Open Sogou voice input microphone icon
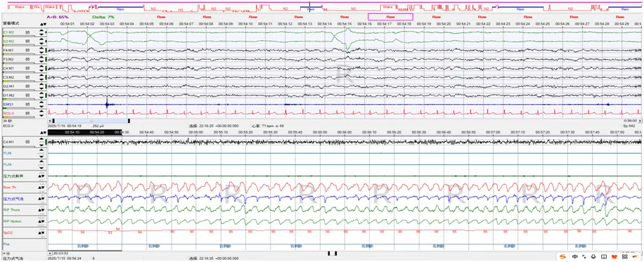 pos(593,256)
